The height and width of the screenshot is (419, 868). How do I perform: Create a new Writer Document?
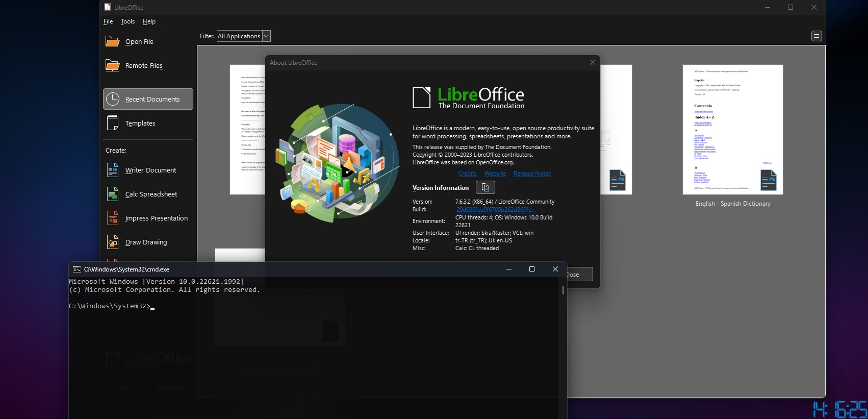[x=150, y=170]
